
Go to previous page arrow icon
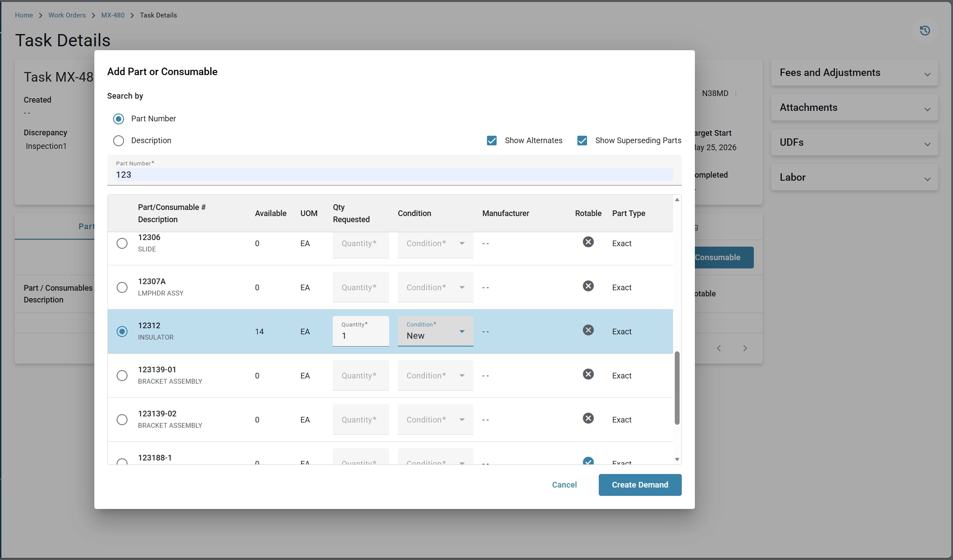pos(719,348)
